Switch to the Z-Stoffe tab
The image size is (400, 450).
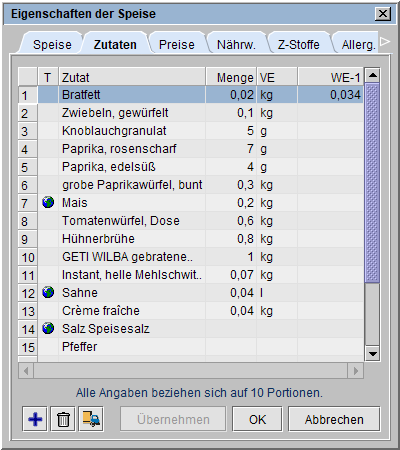coord(299,45)
